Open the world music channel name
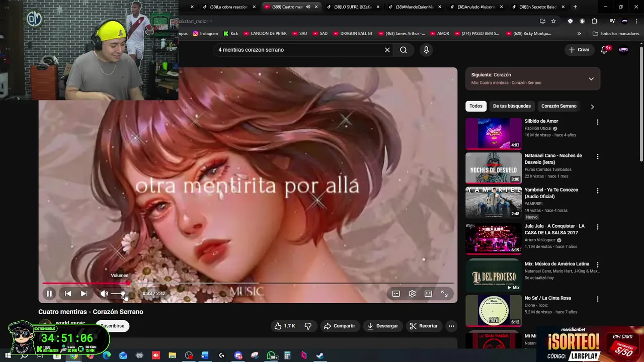 click(x=70, y=323)
